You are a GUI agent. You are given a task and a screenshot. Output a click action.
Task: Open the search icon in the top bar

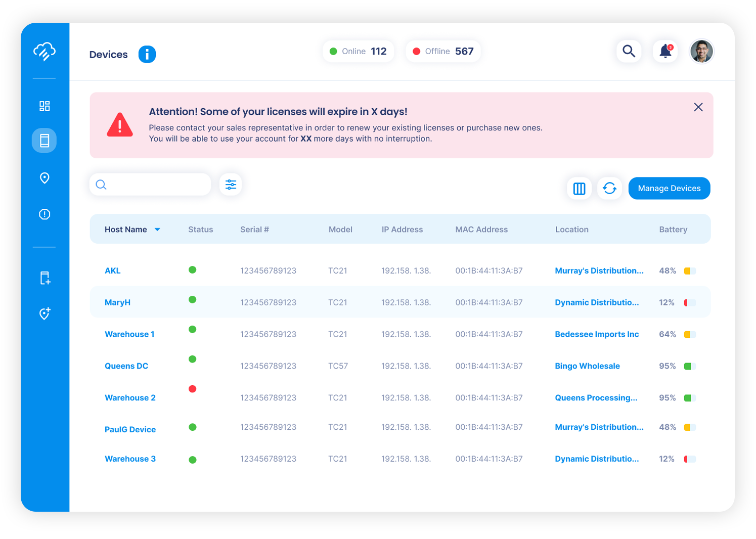tap(629, 51)
